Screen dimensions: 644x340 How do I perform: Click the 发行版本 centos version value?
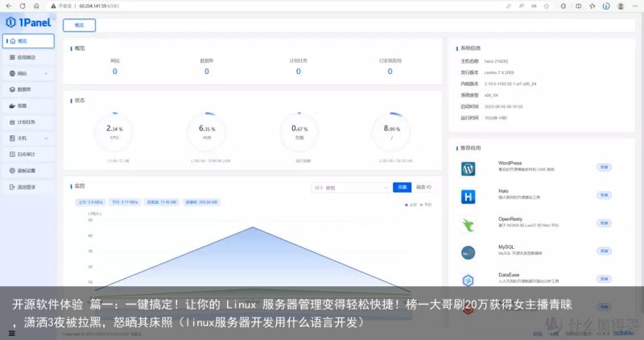tap(499, 73)
